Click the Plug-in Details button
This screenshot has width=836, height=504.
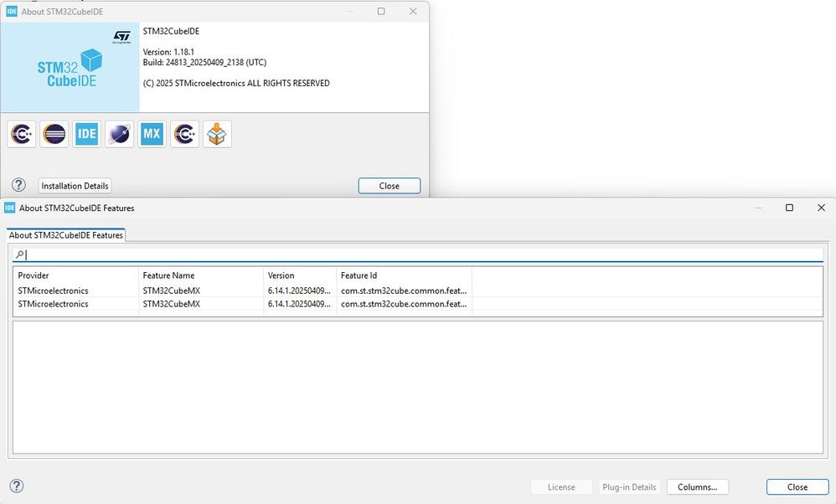click(629, 487)
